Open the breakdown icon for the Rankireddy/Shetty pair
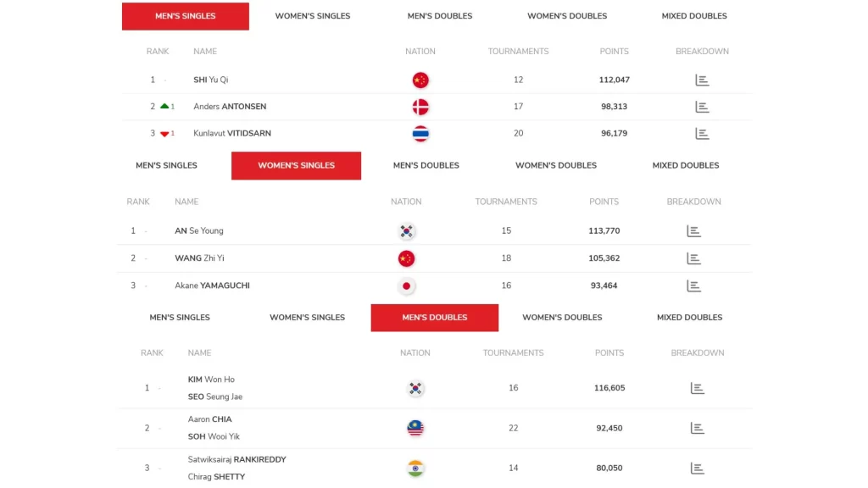The width and height of the screenshot is (868, 488). click(698, 469)
